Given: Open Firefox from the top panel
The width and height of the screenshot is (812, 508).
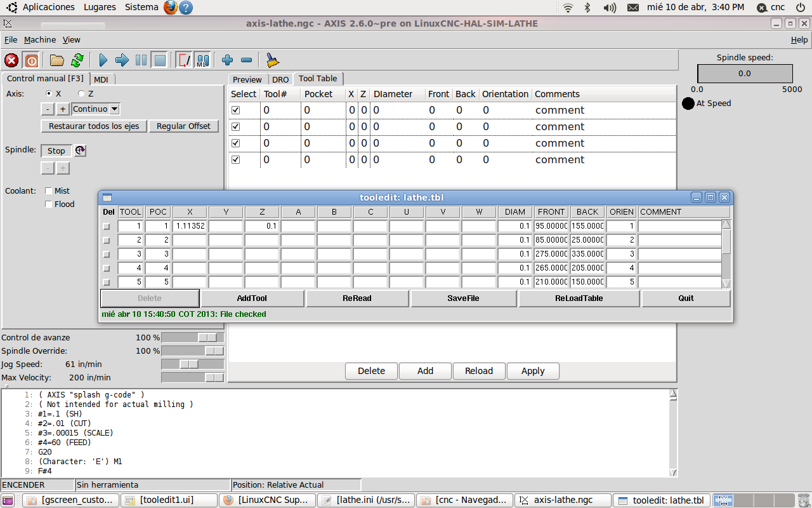Looking at the screenshot, I should coord(170,8).
